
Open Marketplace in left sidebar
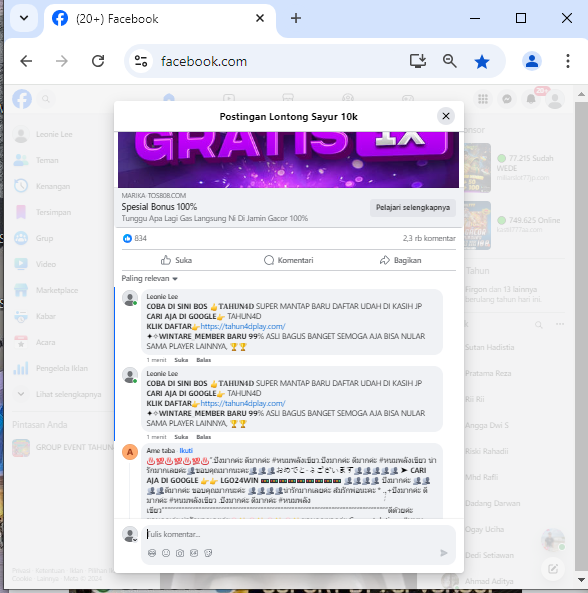pyautogui.click(x=61, y=290)
